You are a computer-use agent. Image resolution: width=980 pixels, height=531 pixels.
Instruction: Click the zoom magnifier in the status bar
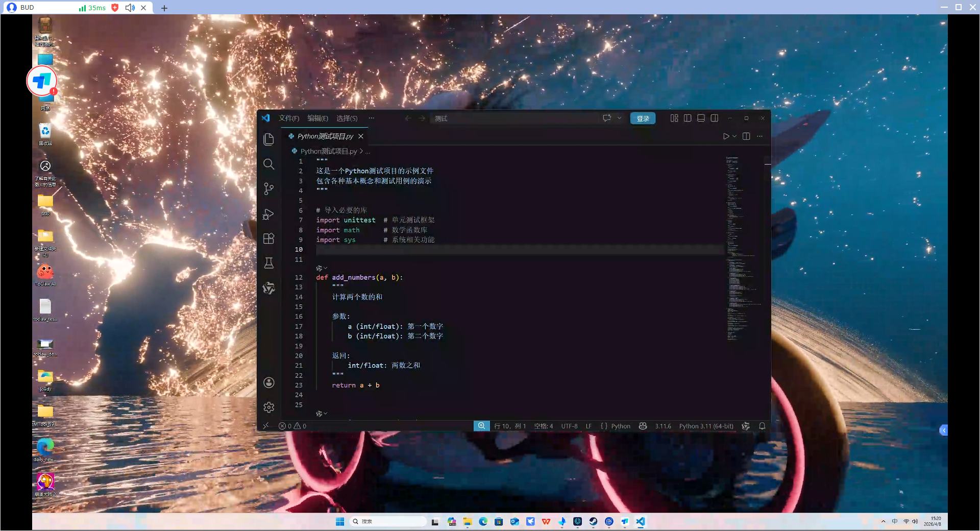[x=481, y=426]
